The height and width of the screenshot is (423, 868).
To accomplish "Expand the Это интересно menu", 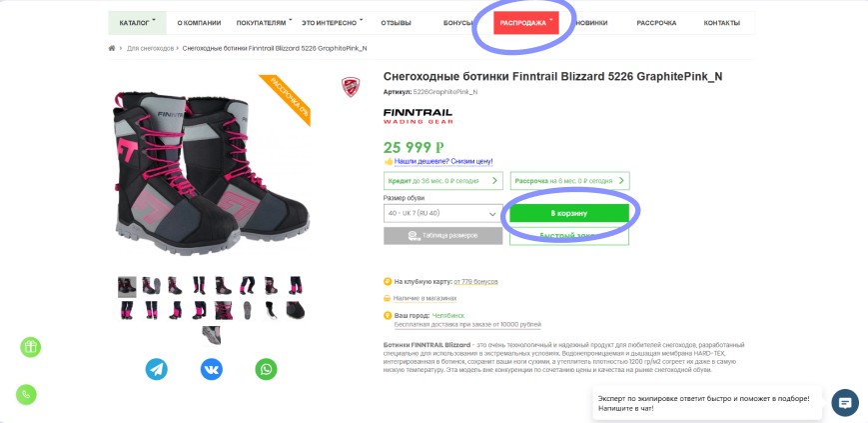I will (332, 22).
